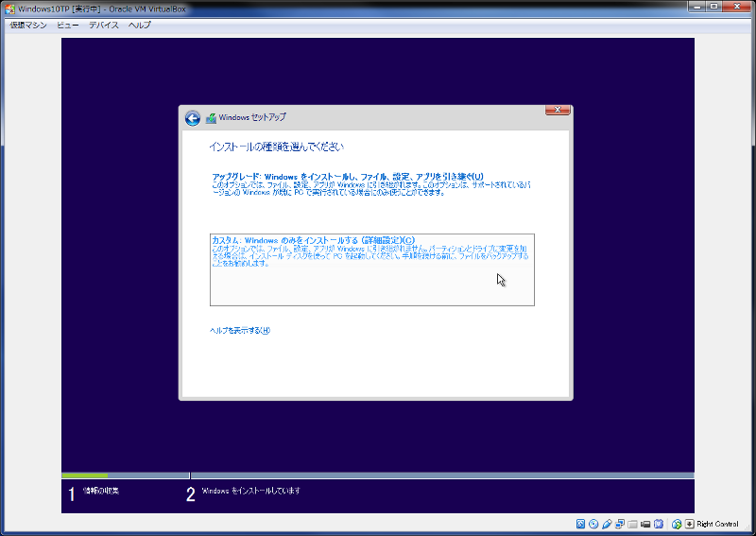
Task: Click the back arrow in Windows Setup
Action: click(193, 118)
